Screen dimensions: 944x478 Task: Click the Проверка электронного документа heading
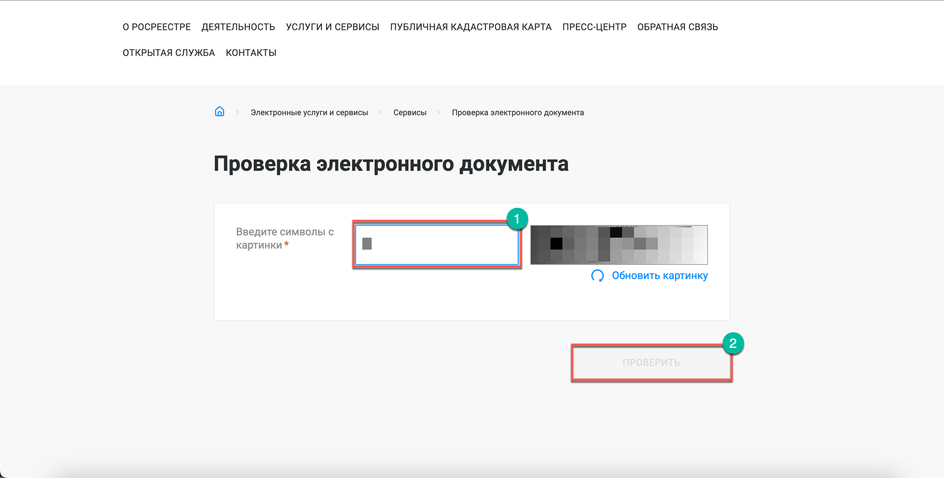pos(391,164)
